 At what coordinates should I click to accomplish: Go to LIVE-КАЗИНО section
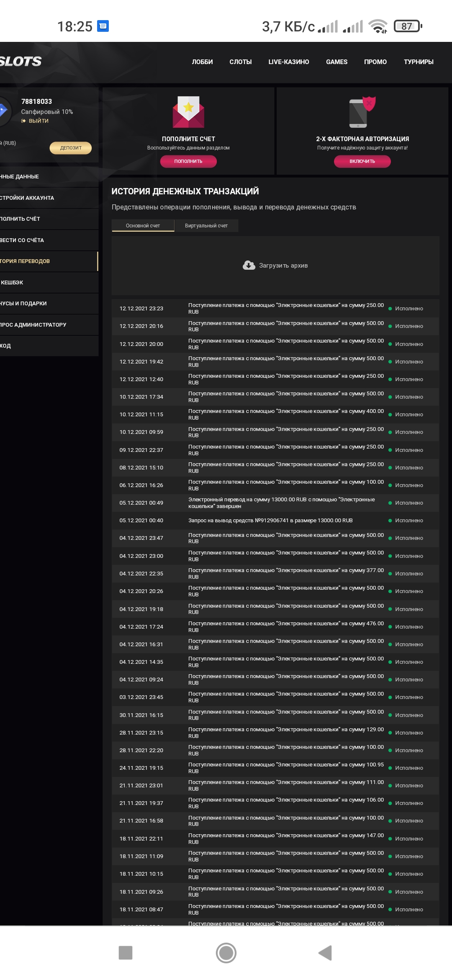[289, 62]
